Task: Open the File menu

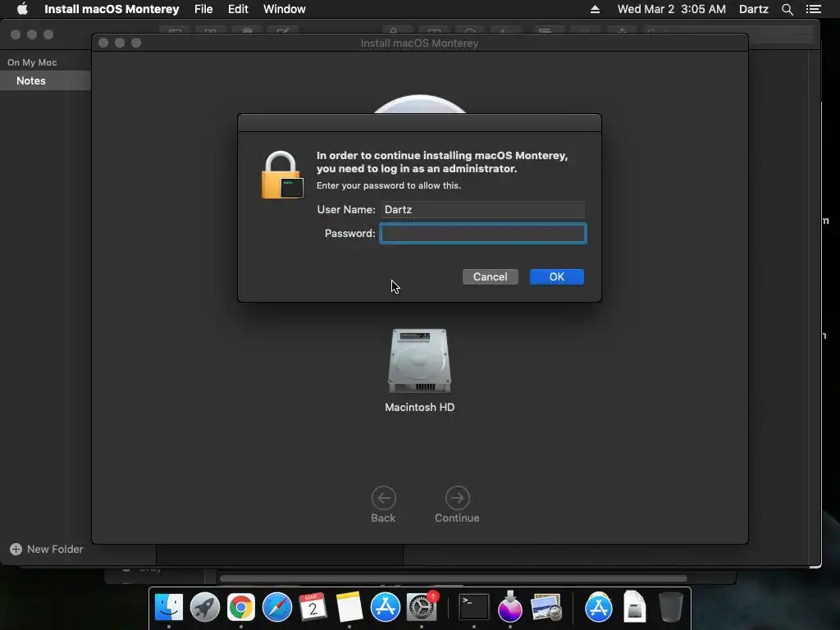Action: (x=203, y=9)
